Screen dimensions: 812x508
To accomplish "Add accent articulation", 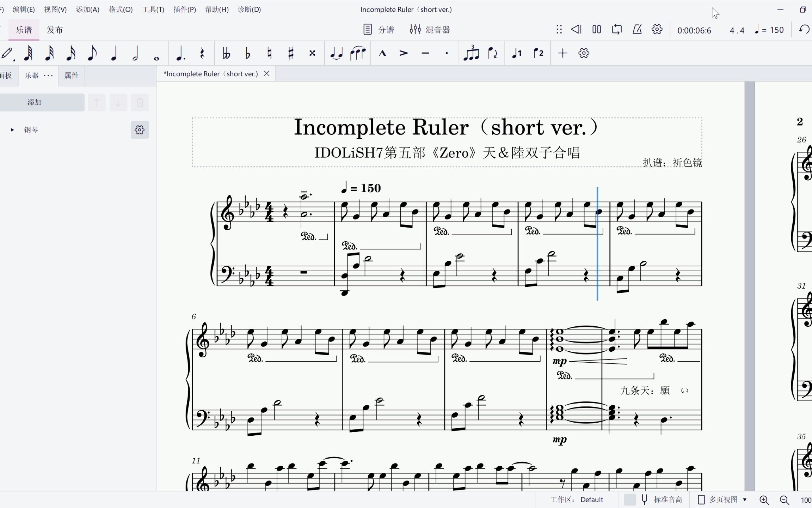I will click(x=404, y=53).
